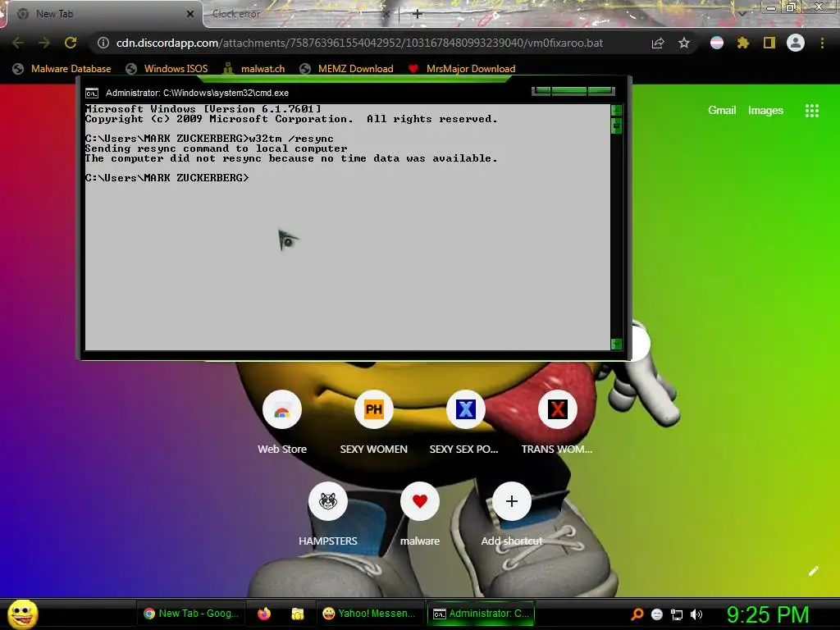This screenshot has height=630, width=840.
Task: Click the cmd window scrollbar thumb
Action: pos(616,126)
